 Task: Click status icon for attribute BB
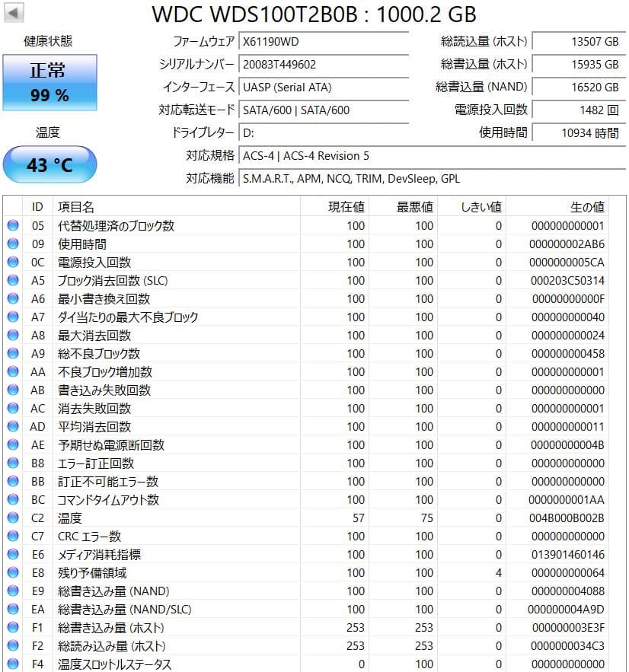[13, 481]
